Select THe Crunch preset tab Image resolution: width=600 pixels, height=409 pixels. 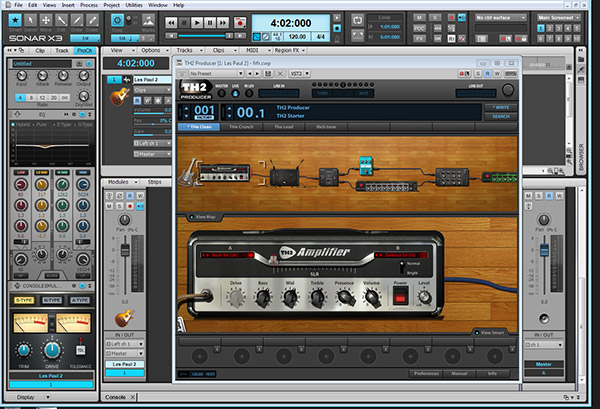(x=241, y=127)
